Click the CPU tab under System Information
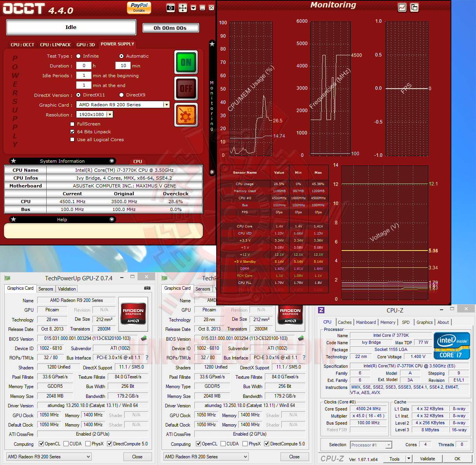 tap(138, 161)
